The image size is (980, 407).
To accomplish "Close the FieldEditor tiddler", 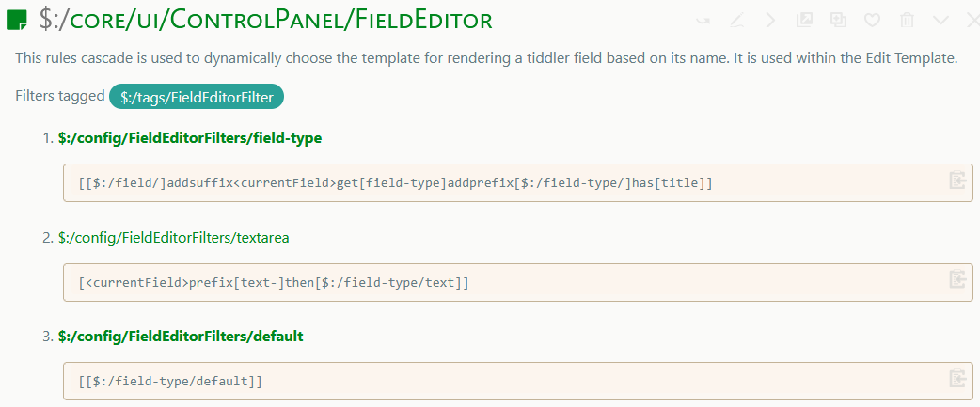I will 972,20.
